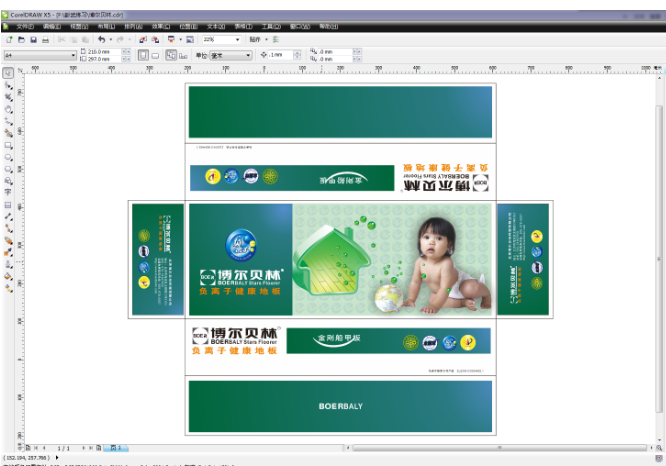This screenshot has width=666, height=466.
Task: Select the Pick tool at toolbox top
Action: point(9,75)
